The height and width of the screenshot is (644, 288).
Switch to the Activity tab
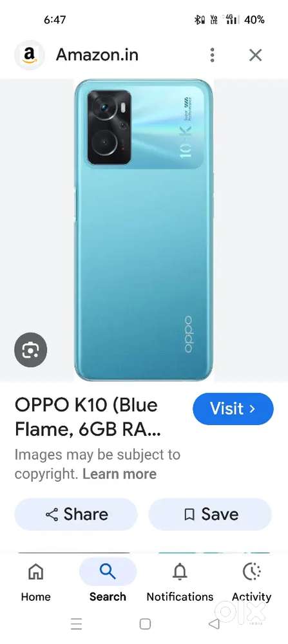pos(251,582)
